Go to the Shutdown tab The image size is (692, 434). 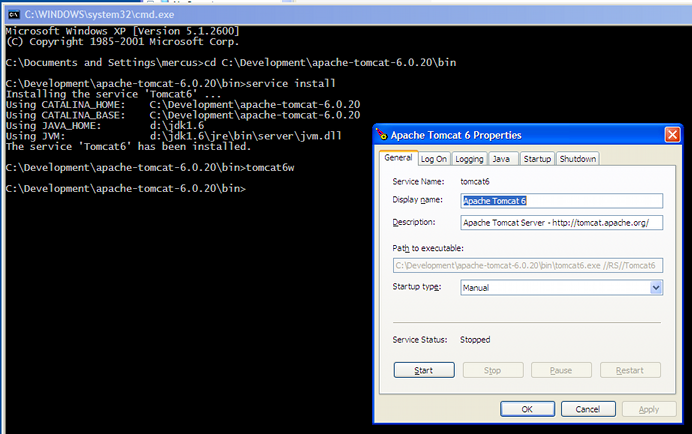(x=578, y=159)
